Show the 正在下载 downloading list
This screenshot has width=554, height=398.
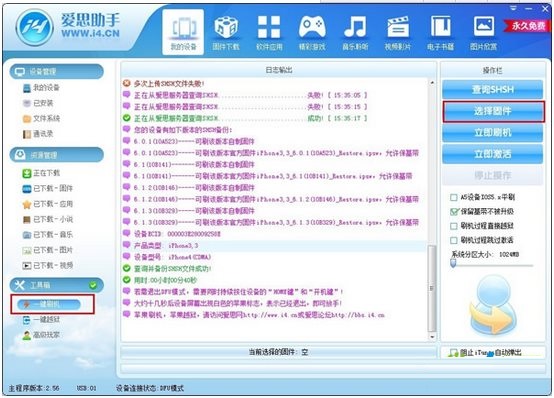point(41,173)
